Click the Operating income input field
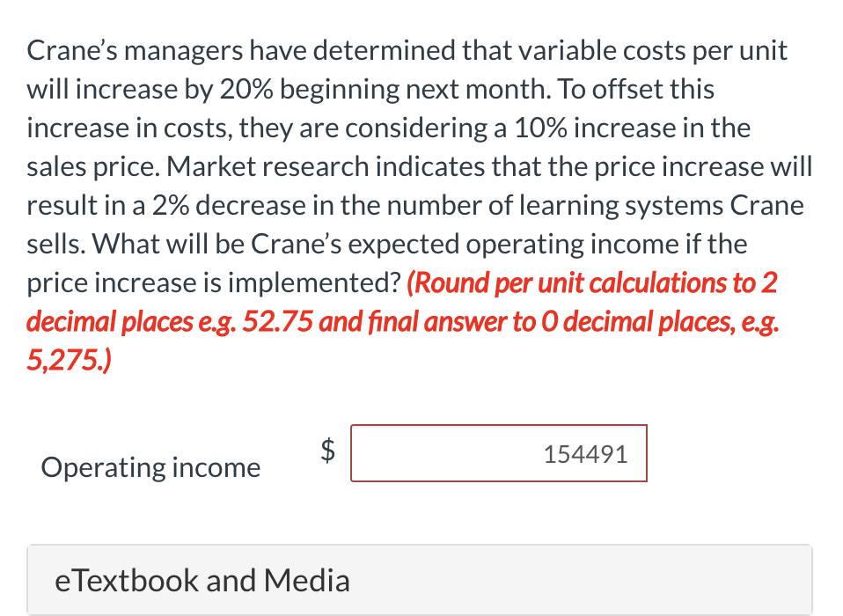This screenshot has height=616, width=843. (x=498, y=453)
